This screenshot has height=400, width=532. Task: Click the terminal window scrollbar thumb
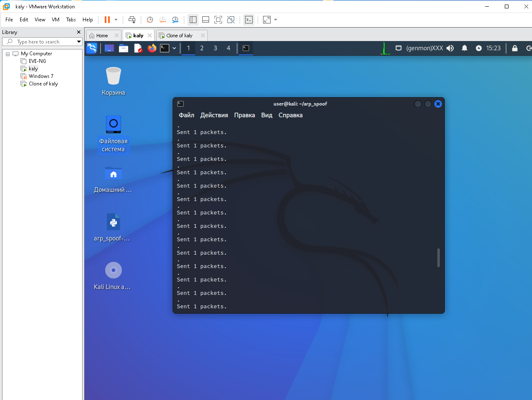pyautogui.click(x=439, y=258)
